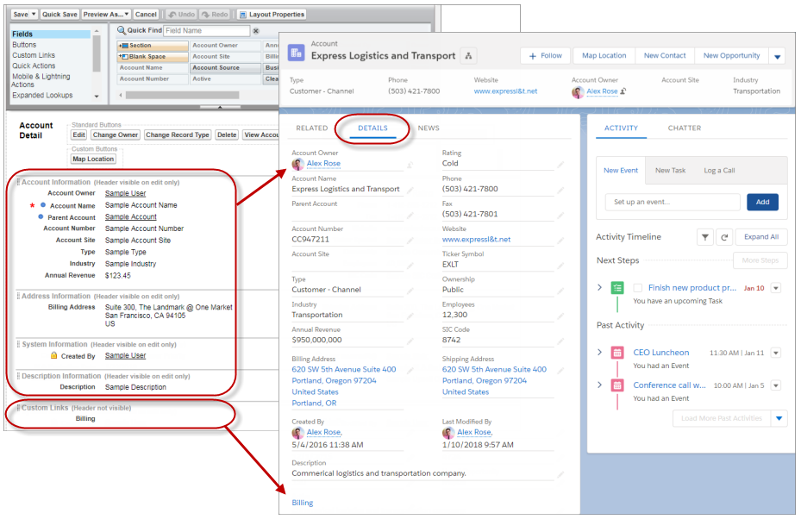
Task: Edit the Rating field pencil icon
Action: 560,165
